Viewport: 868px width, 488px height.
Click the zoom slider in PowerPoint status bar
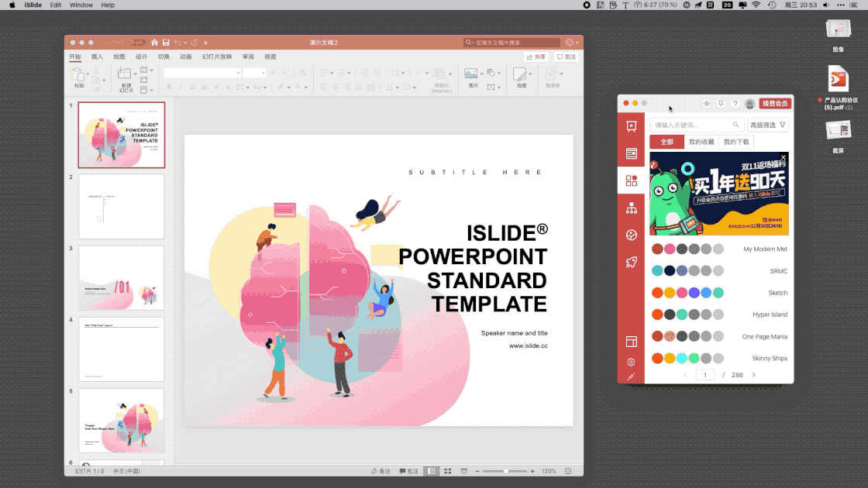tap(505, 472)
